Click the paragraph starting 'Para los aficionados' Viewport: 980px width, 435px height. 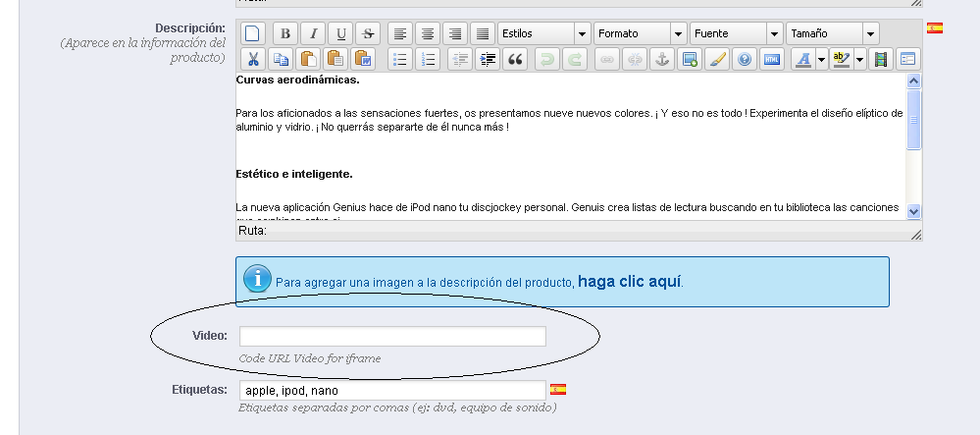tap(569, 120)
